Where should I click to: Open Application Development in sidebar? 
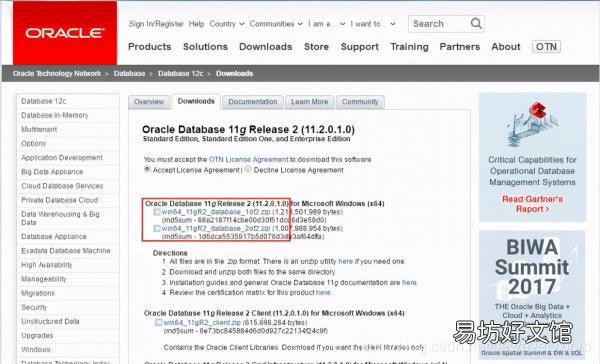(x=62, y=158)
